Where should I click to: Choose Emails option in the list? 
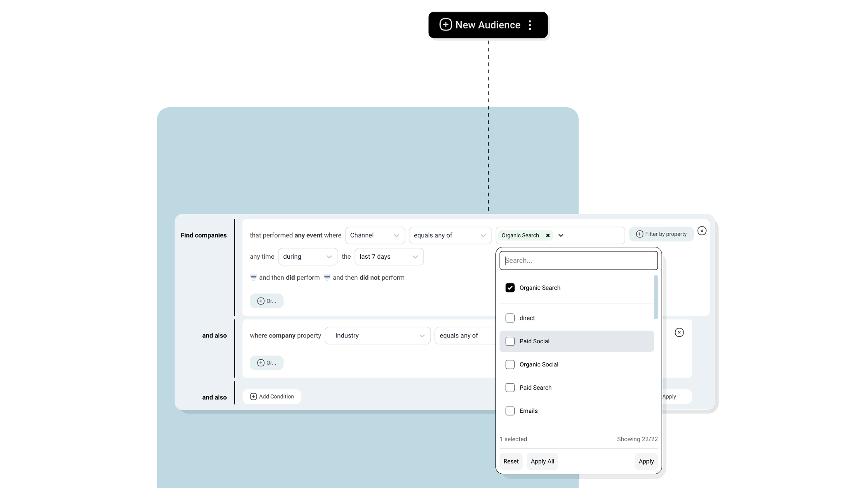pos(510,411)
